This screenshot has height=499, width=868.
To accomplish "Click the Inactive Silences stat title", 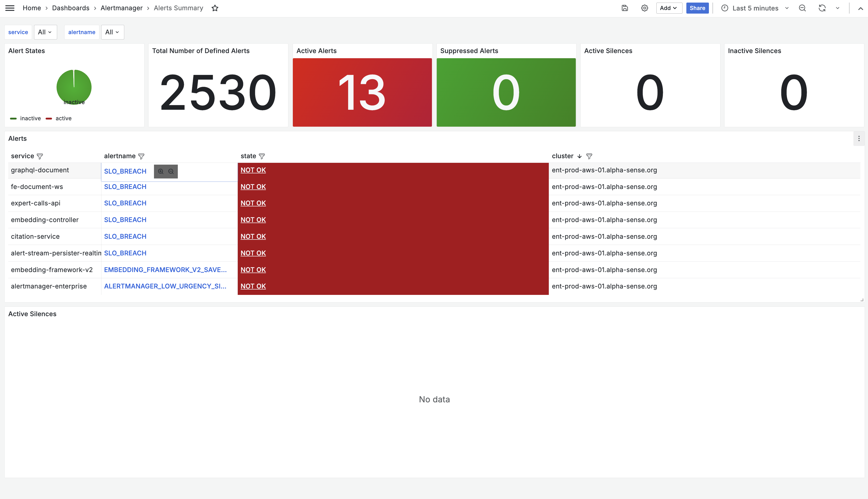I will point(754,51).
